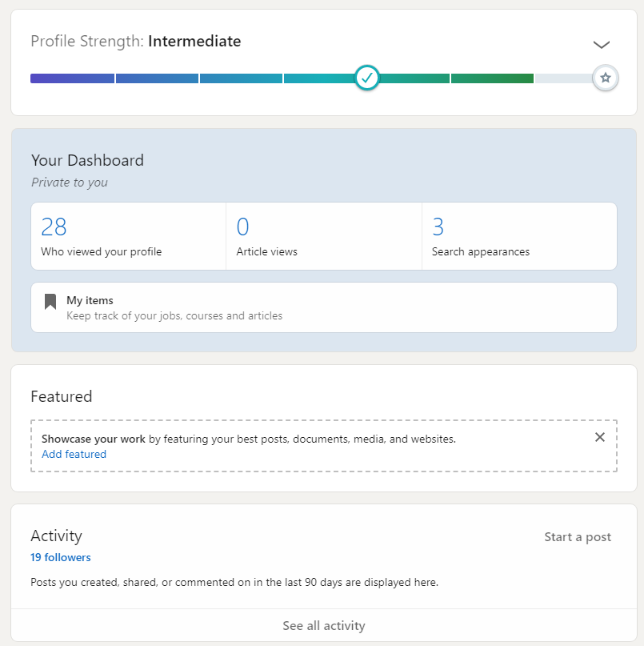
Task: Click the Add featured link
Action: [74, 454]
